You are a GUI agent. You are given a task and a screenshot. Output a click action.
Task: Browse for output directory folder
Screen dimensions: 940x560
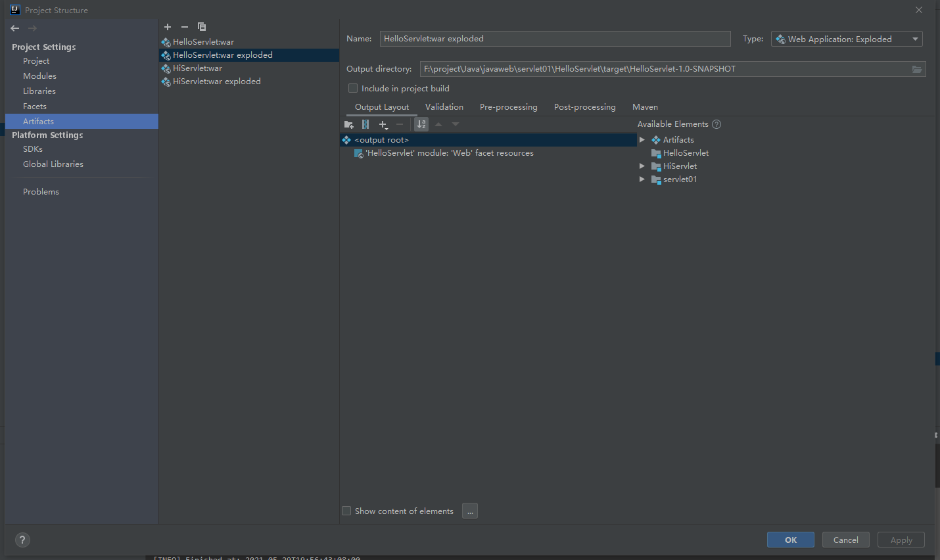[x=917, y=69]
